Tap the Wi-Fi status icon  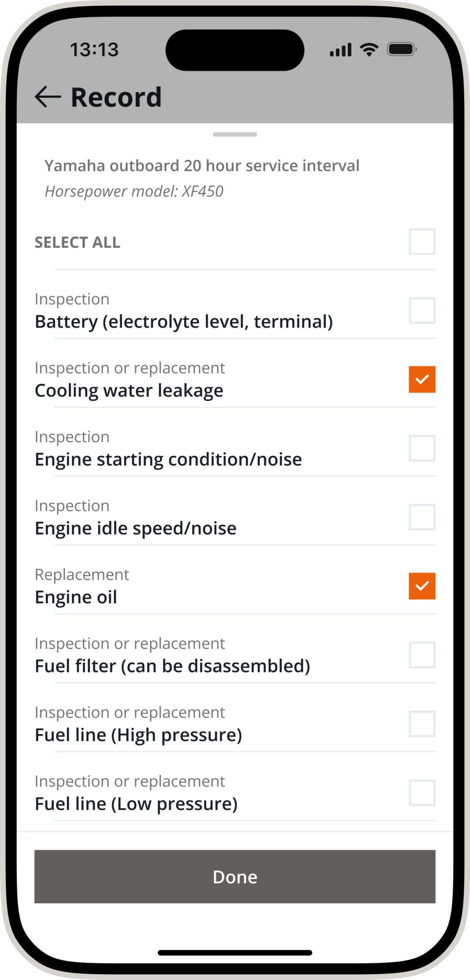[x=369, y=49]
